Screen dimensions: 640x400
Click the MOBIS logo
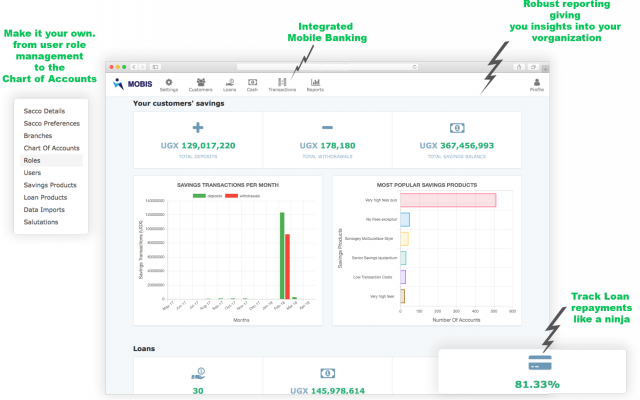[x=132, y=84]
